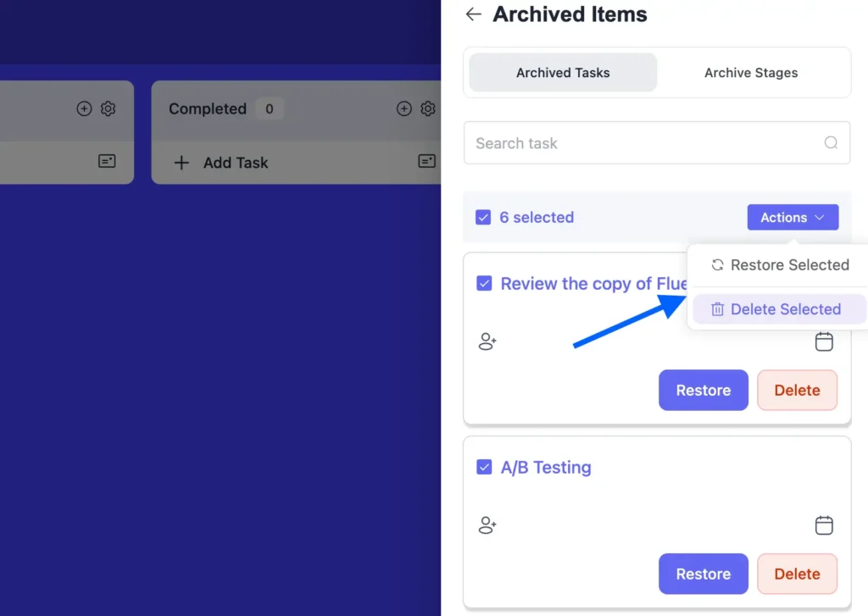This screenshot has width=868, height=616.
Task: Click the plus icon on the Completed column
Action: (404, 108)
